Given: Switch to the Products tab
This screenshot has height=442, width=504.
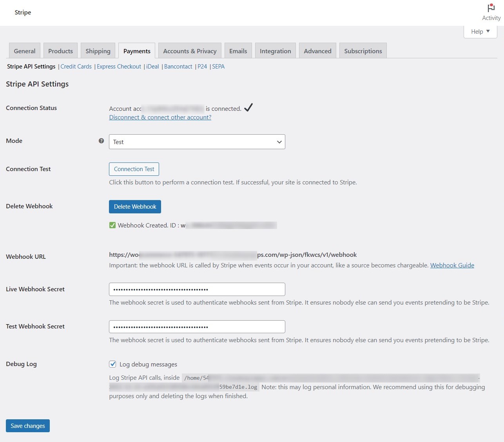Looking at the screenshot, I should [61, 51].
